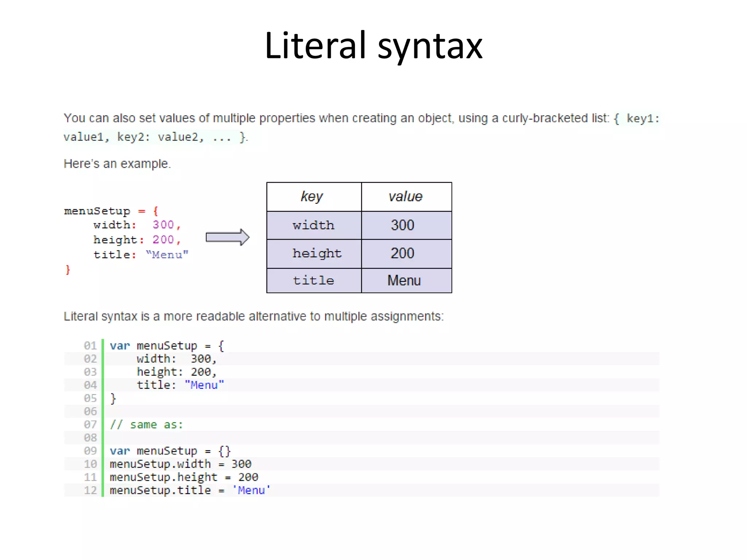Click line number 01 in code listing
747x560 pixels.
tap(90, 345)
